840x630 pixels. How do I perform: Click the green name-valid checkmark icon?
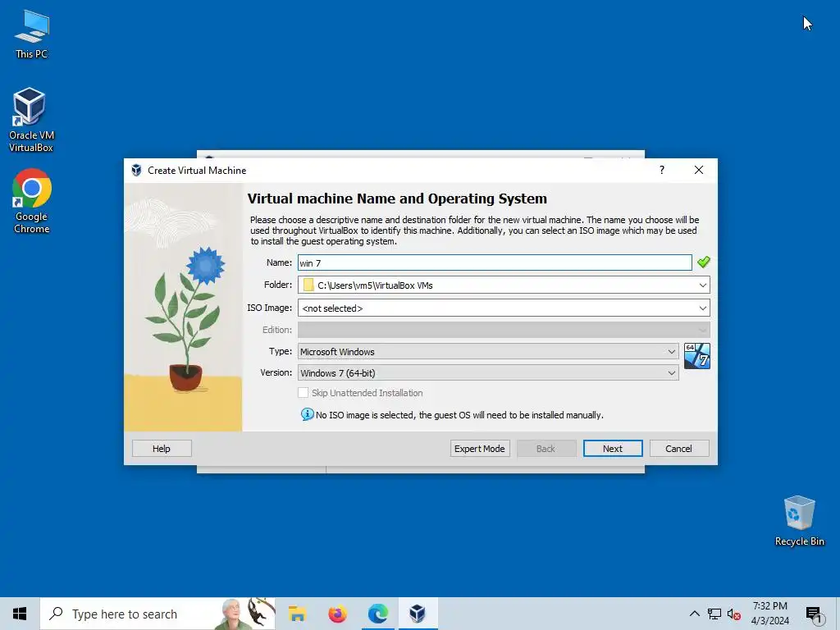pyautogui.click(x=703, y=262)
